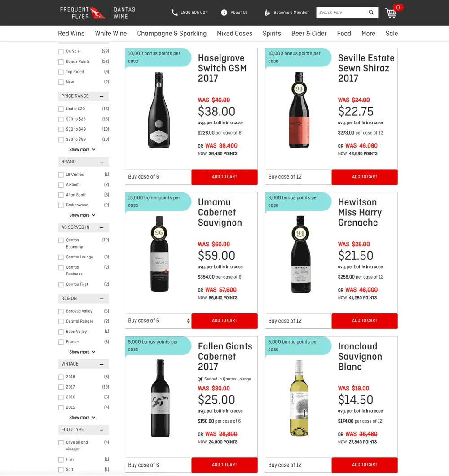
Task: Click the Ironcloud Sauvignon Blanc bottle image
Action: click(299, 398)
